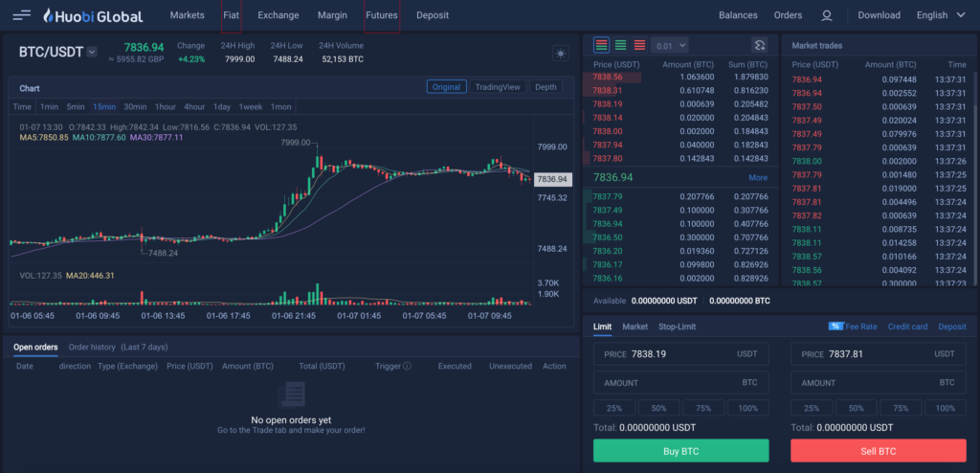Switch chart to TradingView mode
The width and height of the screenshot is (980, 473).
498,87
